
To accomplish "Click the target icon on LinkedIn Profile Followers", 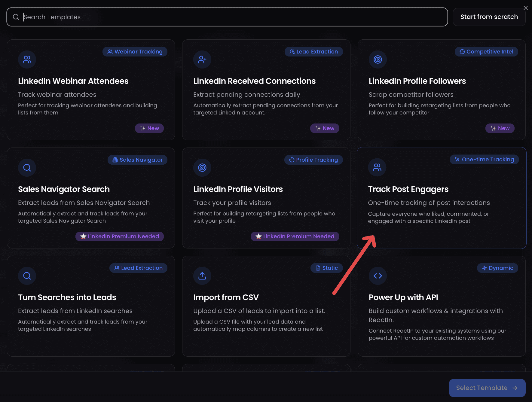I will point(378,59).
